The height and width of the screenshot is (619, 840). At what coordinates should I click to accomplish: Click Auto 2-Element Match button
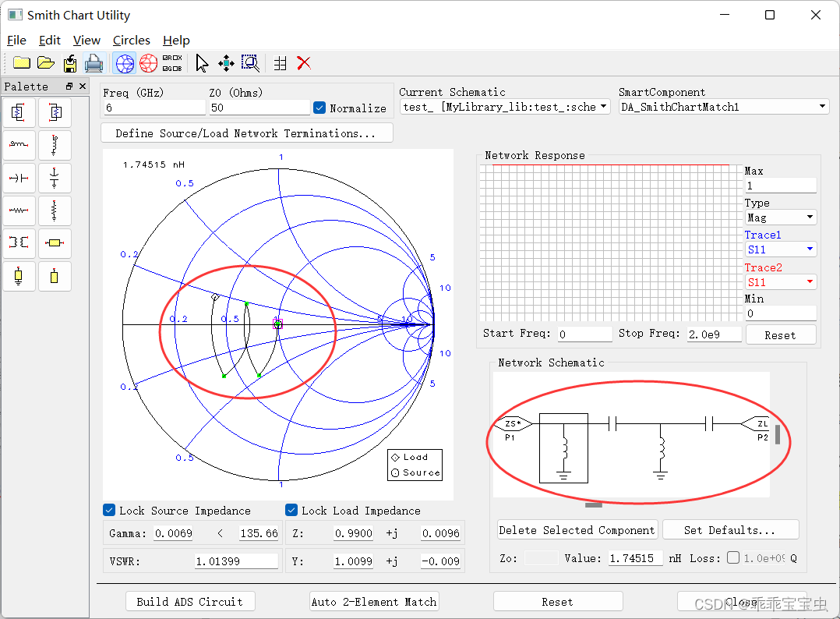pos(375,601)
